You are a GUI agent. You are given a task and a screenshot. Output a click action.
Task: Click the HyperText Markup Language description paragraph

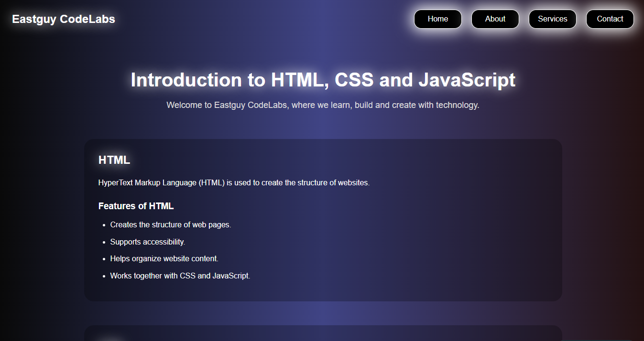[x=234, y=183]
